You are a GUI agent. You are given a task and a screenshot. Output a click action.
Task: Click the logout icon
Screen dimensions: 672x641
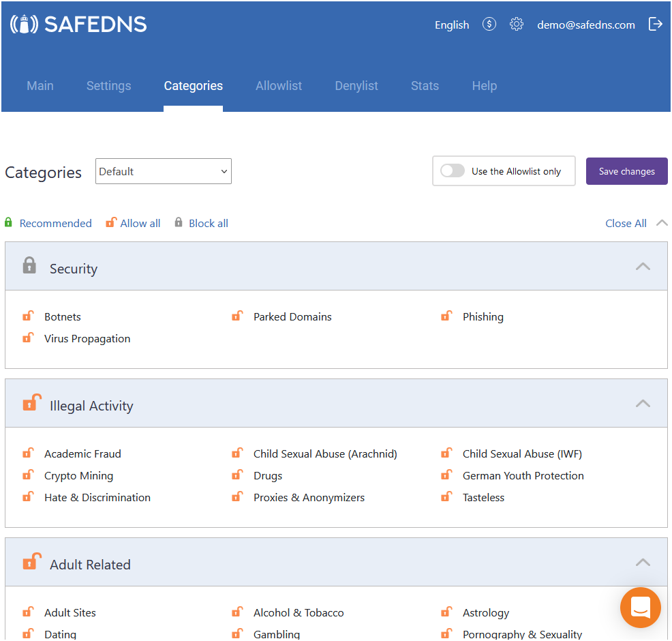coord(655,25)
